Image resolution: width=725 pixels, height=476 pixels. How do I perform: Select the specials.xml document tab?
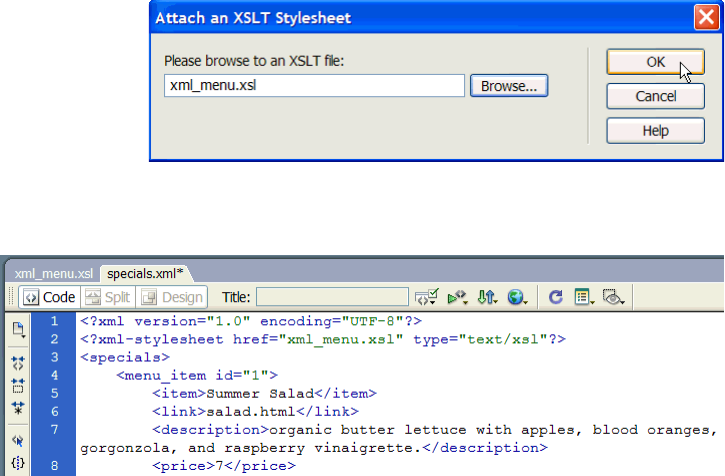click(x=145, y=274)
